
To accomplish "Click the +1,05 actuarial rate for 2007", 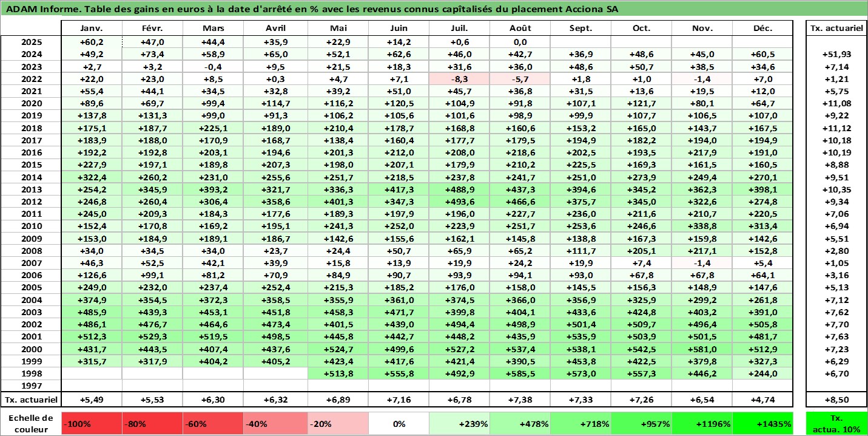I will (836, 263).
